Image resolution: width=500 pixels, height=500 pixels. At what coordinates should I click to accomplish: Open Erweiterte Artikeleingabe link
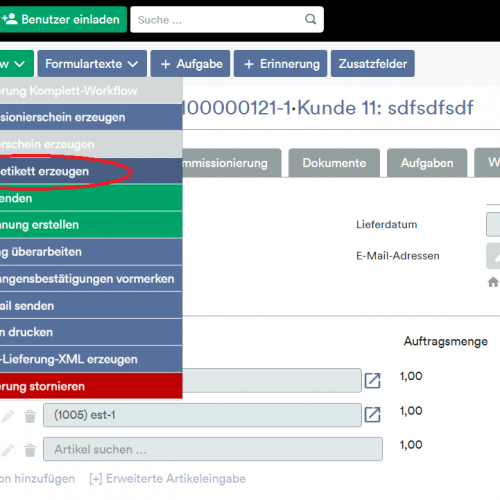pos(168,479)
